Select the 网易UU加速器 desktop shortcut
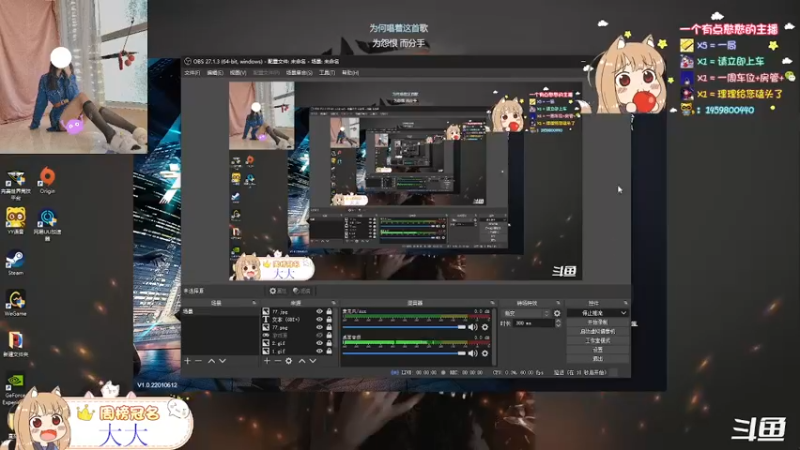800x450 pixels. click(47, 224)
